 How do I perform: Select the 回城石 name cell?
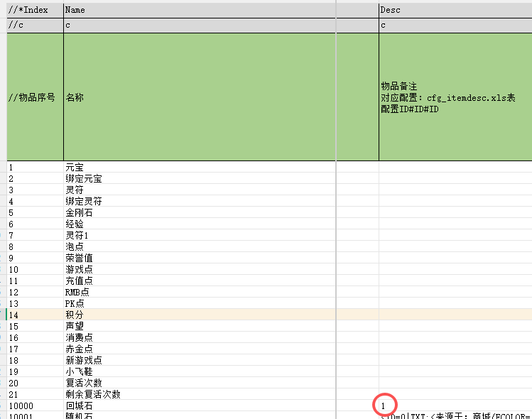tap(78, 406)
